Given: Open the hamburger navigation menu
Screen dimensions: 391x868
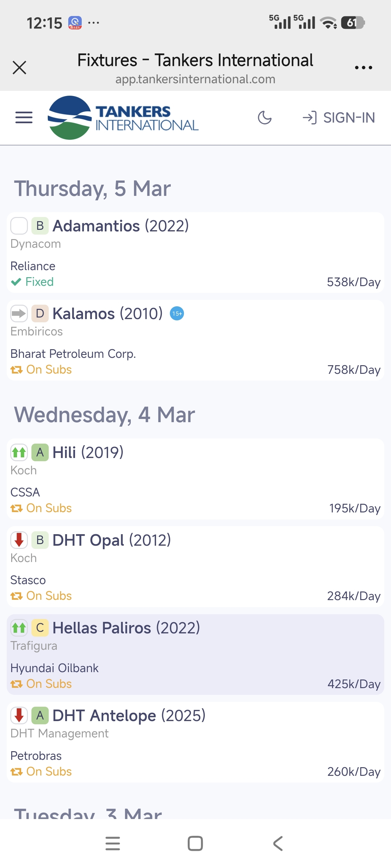Looking at the screenshot, I should (24, 117).
